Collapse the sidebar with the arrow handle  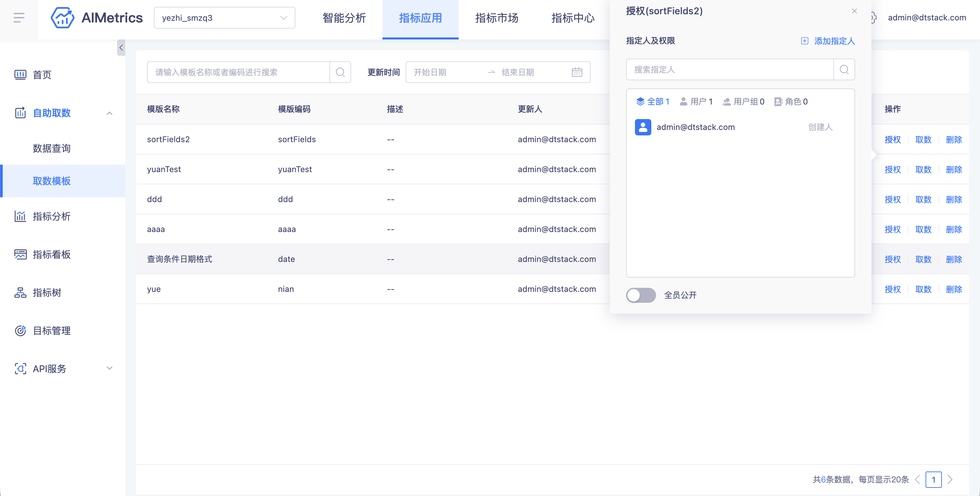(x=121, y=48)
